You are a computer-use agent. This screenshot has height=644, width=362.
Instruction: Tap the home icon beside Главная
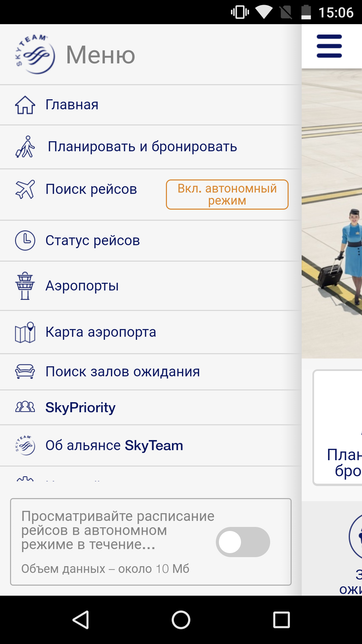pyautogui.click(x=25, y=105)
